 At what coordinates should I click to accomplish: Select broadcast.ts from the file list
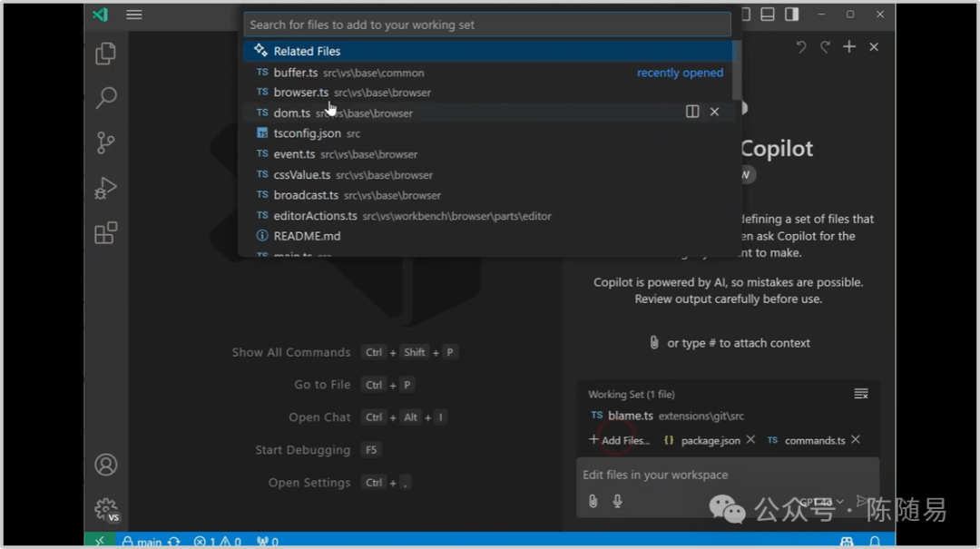tap(487, 195)
